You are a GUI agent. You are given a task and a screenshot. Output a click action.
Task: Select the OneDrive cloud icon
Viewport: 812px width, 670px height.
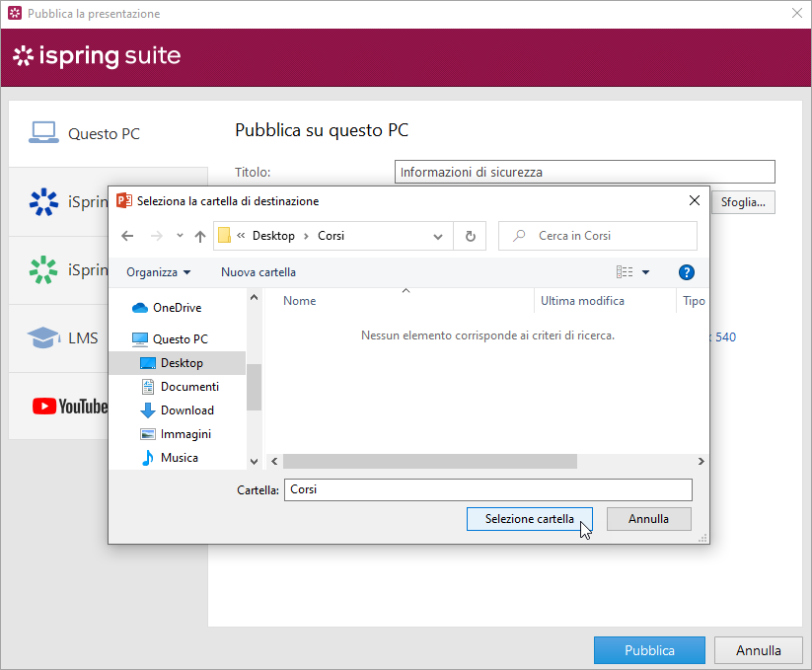point(140,308)
